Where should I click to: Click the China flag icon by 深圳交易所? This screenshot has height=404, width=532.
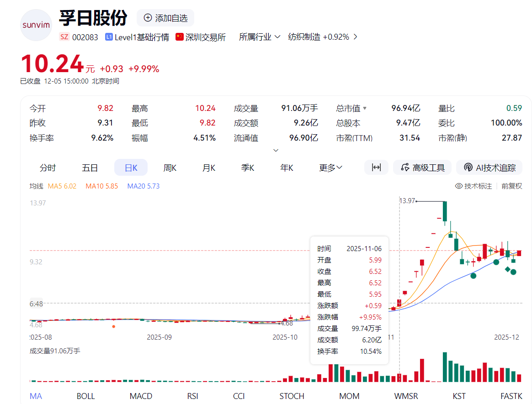tap(180, 37)
